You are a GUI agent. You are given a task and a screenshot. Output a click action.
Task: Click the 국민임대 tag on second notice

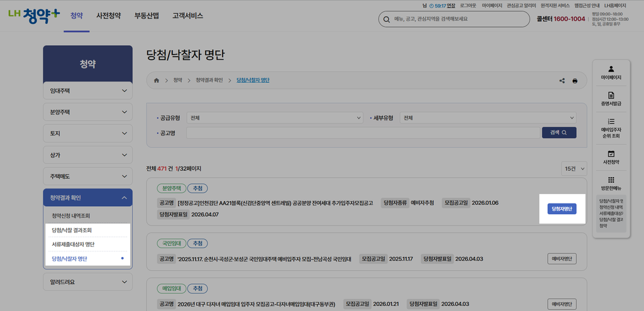pos(171,243)
